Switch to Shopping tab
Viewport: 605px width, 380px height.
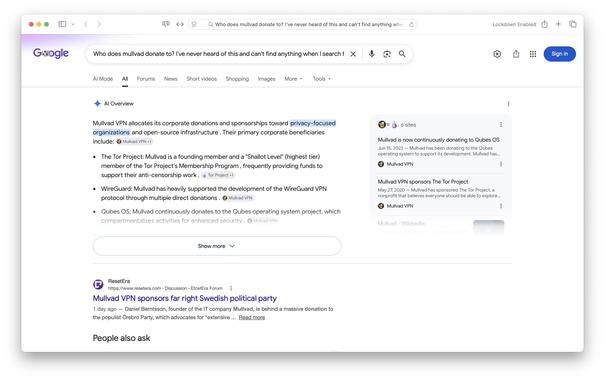[237, 79]
